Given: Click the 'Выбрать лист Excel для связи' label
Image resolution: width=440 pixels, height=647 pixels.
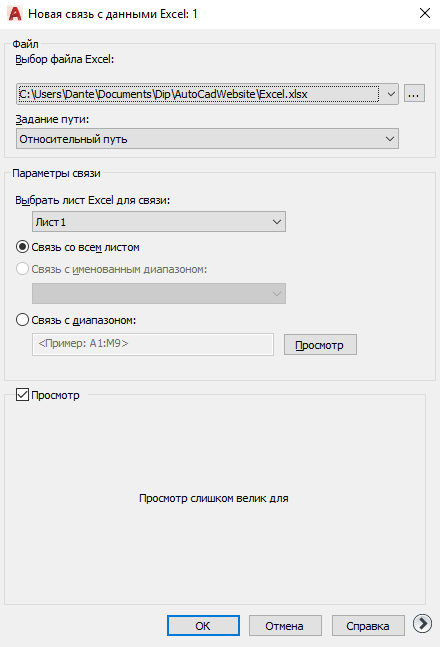Looking at the screenshot, I should point(92,200).
